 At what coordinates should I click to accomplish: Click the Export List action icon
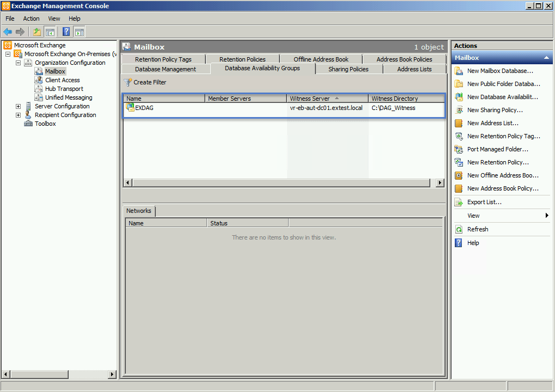[x=459, y=202]
